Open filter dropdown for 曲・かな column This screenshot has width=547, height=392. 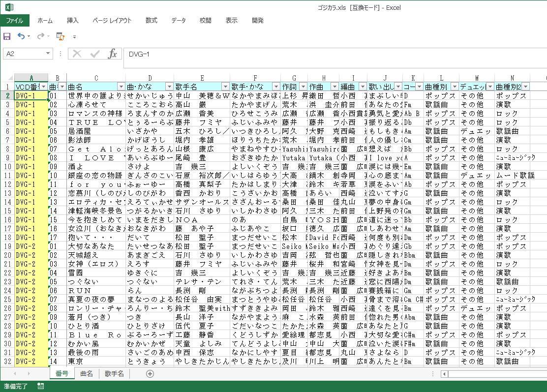(x=169, y=87)
